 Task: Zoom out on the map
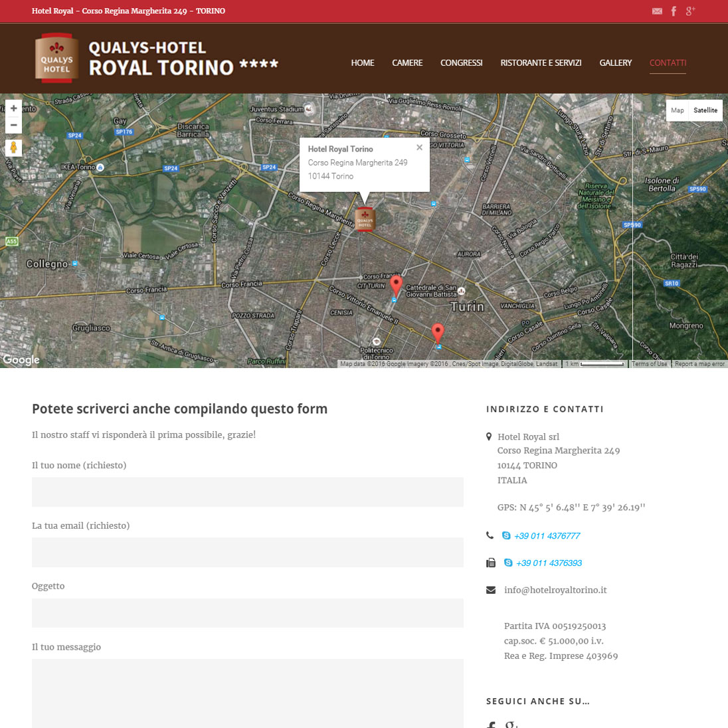point(14,125)
